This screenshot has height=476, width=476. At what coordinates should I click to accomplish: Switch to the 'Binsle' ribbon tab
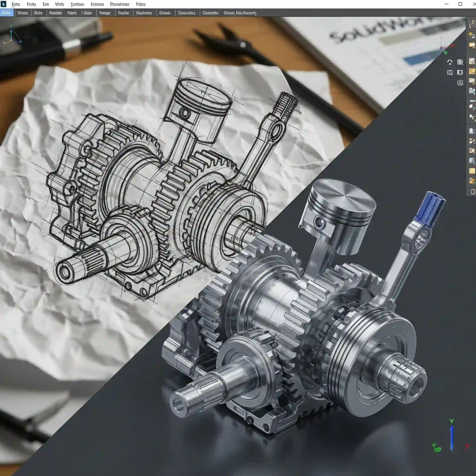[x=165, y=13]
